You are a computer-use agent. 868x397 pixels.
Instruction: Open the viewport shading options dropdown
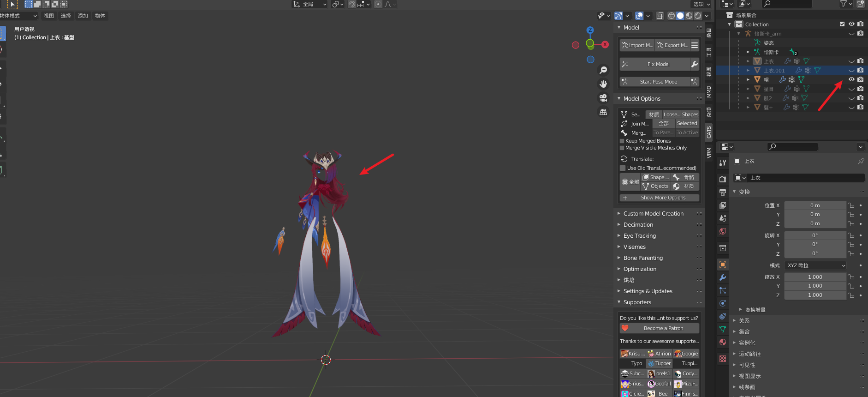tap(707, 16)
